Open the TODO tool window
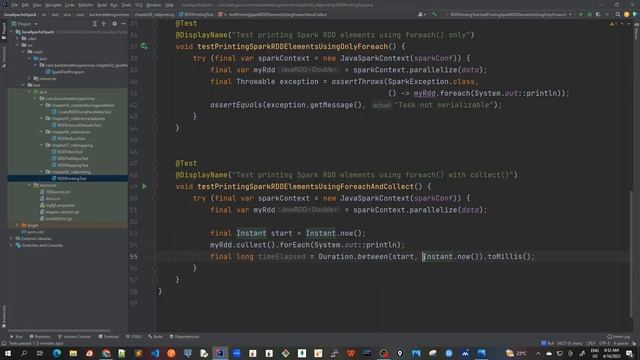Image resolution: width=640 pixels, height=360 pixels. coord(133,337)
